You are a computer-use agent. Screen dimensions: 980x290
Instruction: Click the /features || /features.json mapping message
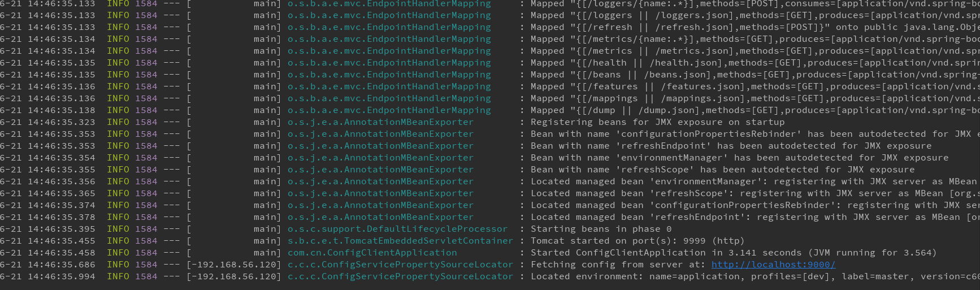pyautogui.click(x=755, y=86)
